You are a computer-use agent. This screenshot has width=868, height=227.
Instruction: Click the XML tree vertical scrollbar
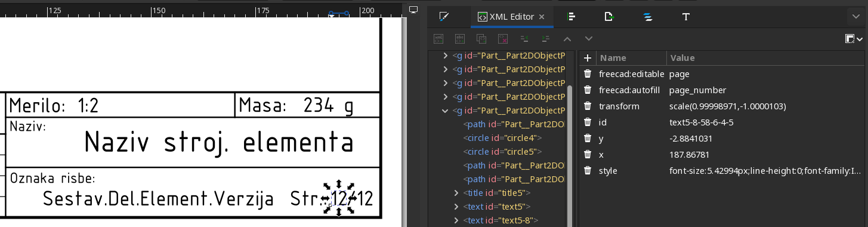(x=570, y=155)
